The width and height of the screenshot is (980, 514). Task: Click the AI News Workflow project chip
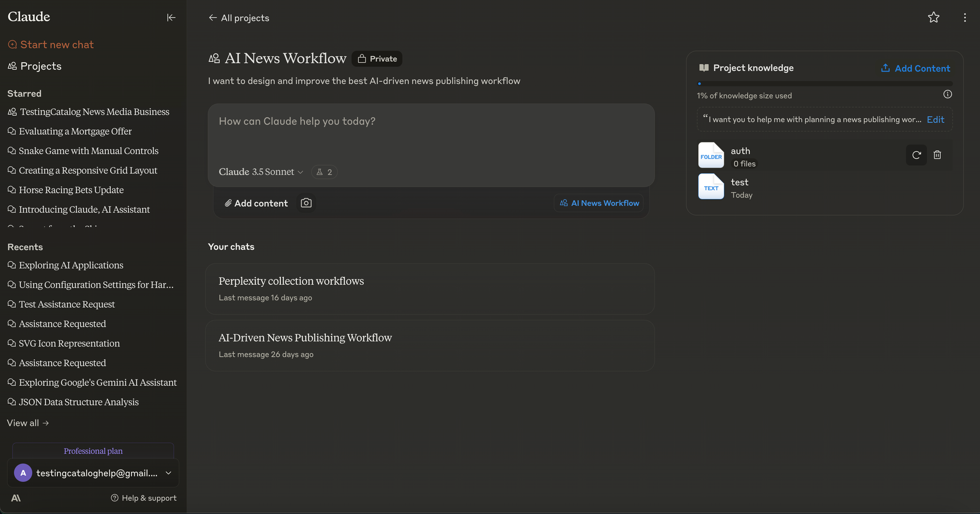pyautogui.click(x=599, y=203)
